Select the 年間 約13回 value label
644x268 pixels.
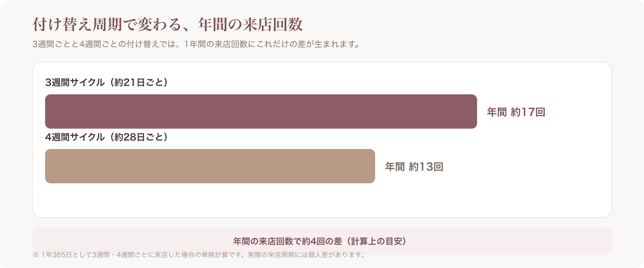[x=414, y=167]
